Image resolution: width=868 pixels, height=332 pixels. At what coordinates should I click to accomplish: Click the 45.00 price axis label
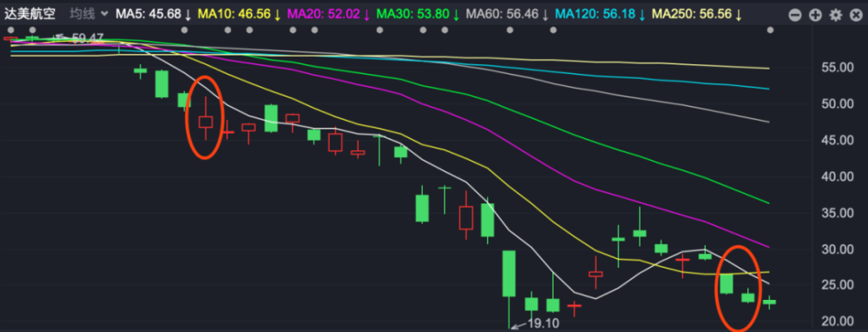tap(838, 141)
